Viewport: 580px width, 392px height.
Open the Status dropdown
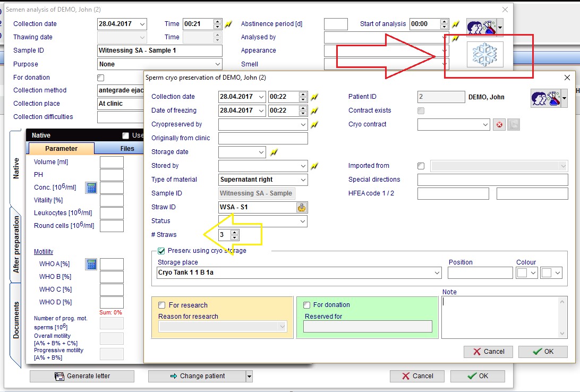coord(303,221)
